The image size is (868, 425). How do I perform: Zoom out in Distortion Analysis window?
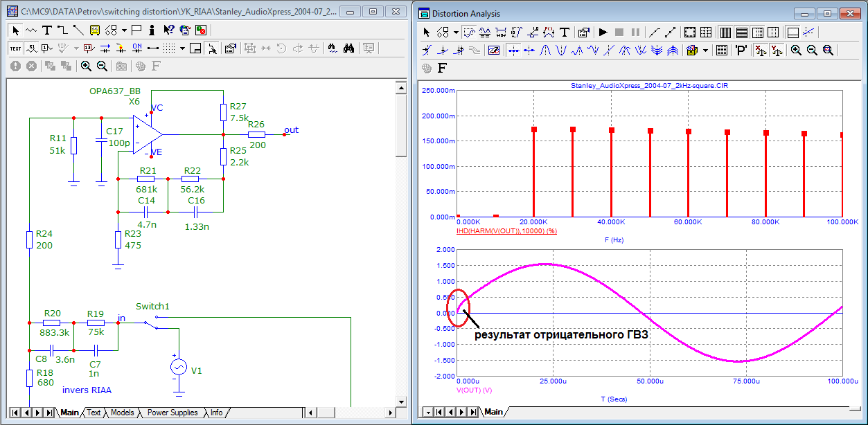pyautogui.click(x=812, y=50)
